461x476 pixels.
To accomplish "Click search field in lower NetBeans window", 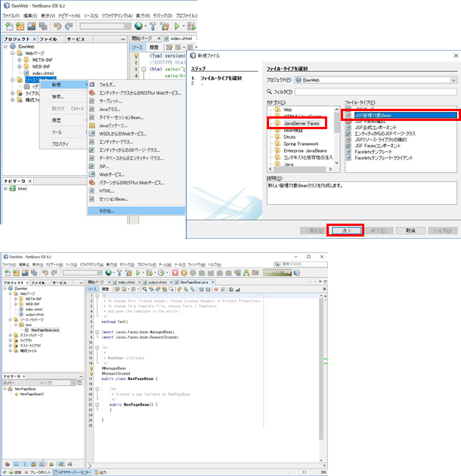I will 301,264.
